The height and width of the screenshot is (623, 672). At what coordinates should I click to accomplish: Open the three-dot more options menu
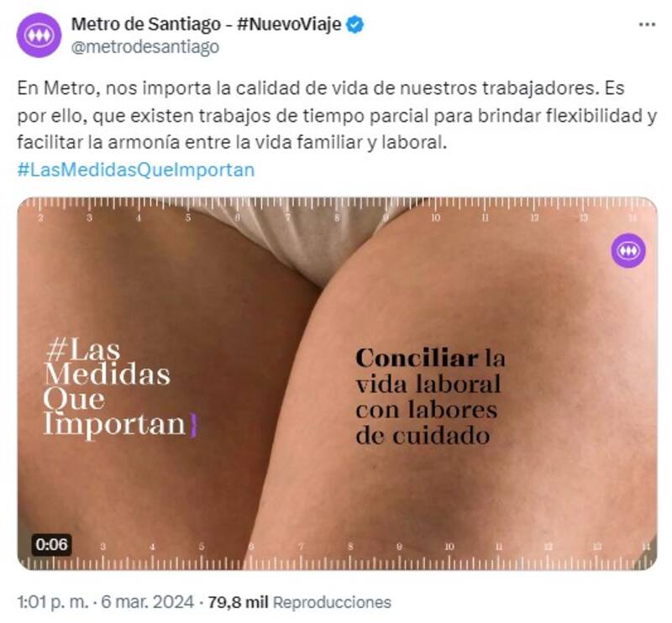(x=647, y=24)
